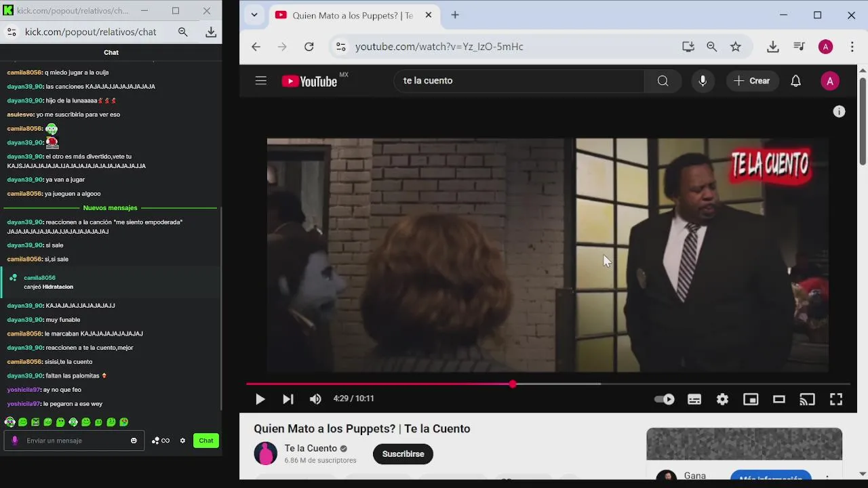Select the Quien Mato a los Puppets tab
868x488 pixels.
(x=353, y=15)
